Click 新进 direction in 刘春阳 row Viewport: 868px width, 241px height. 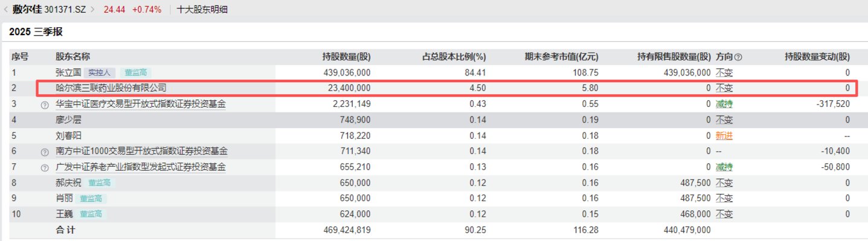pos(724,135)
